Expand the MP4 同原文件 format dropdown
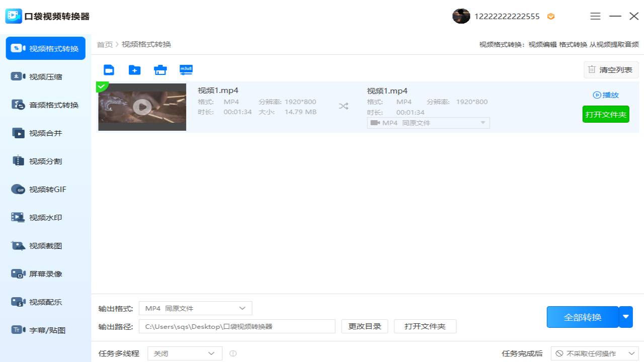 [428, 123]
